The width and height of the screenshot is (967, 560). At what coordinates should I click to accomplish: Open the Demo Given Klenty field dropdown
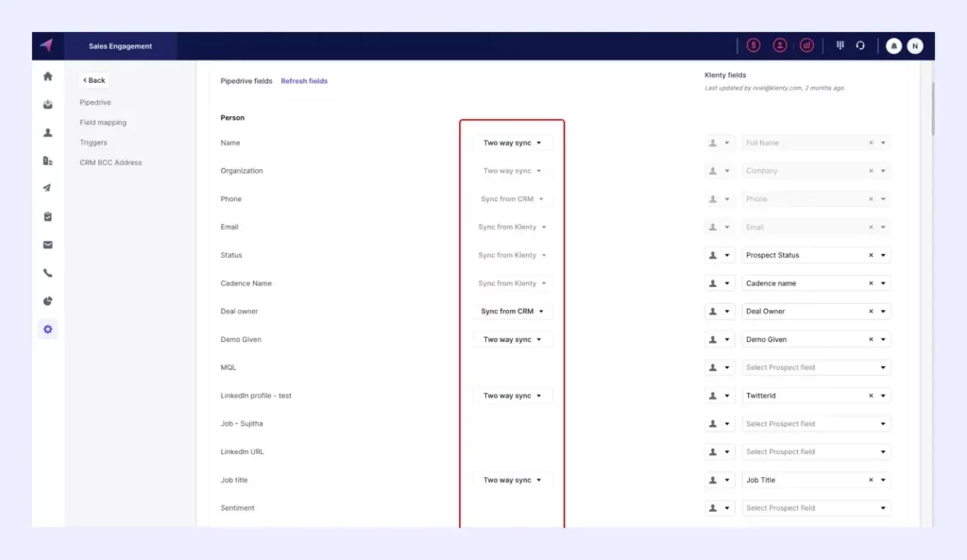point(883,339)
